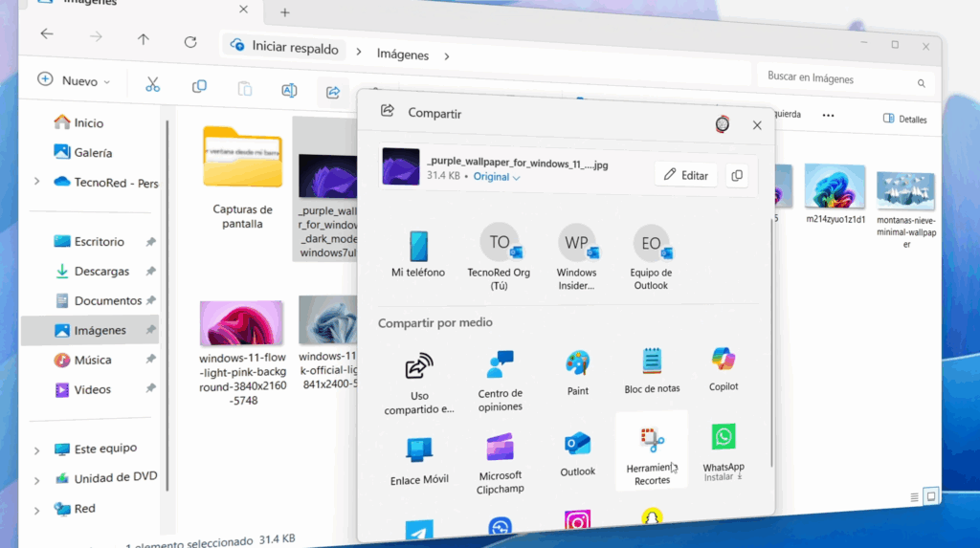
Task: Click the Paste clipboard icon in toolbar
Action: pos(244,89)
